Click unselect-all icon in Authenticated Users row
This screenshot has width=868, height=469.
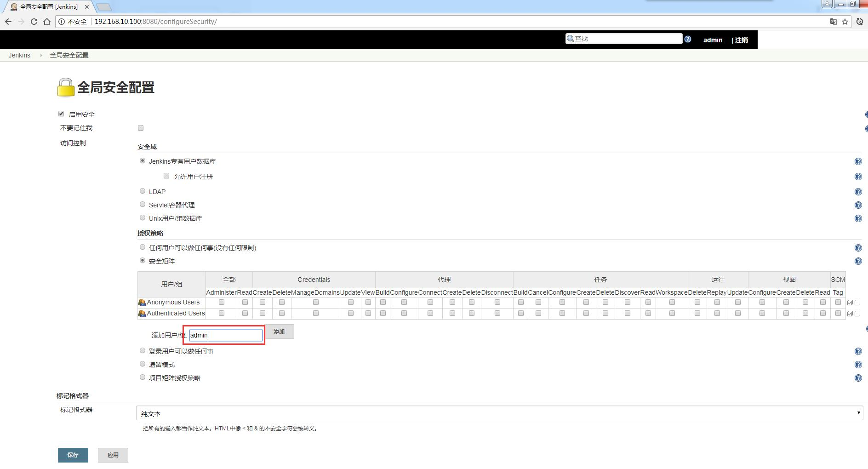(857, 314)
